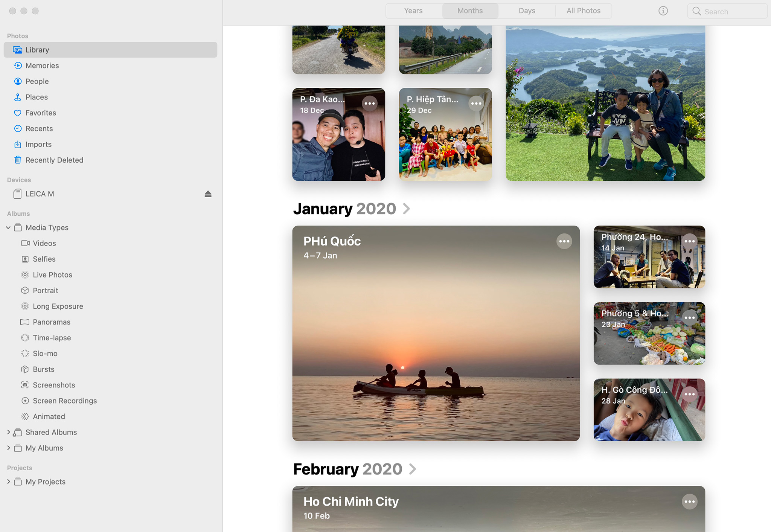Image resolution: width=771 pixels, height=532 pixels.
Task: Open more options on Phường 5 card
Action: tap(690, 318)
